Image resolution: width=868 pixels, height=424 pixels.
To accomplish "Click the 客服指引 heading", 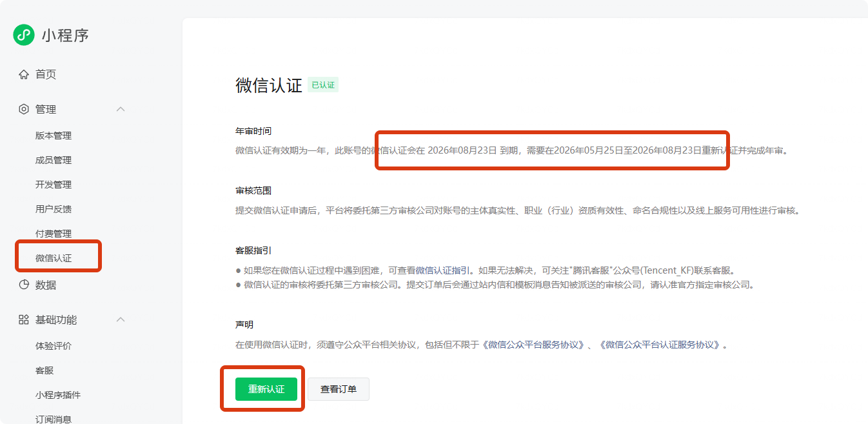I will [x=253, y=250].
